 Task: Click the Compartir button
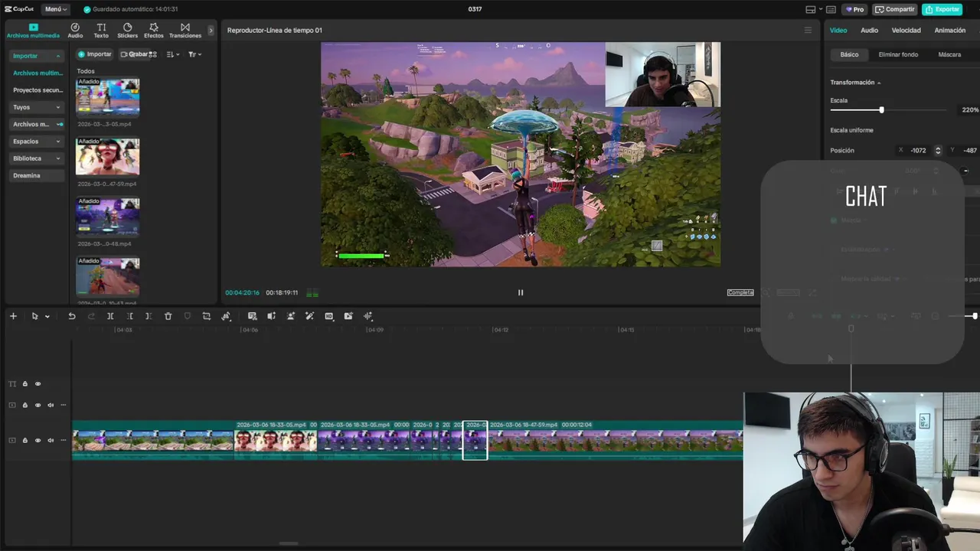[894, 9]
